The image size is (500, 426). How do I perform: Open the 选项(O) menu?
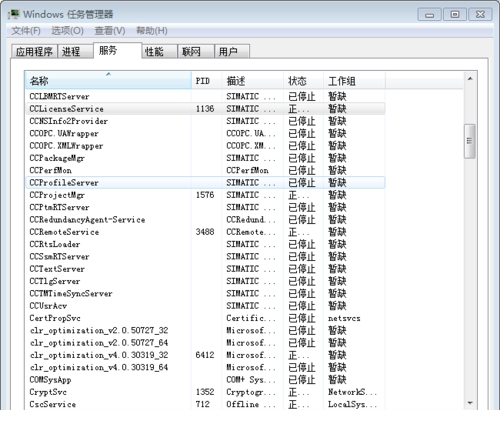[67, 31]
